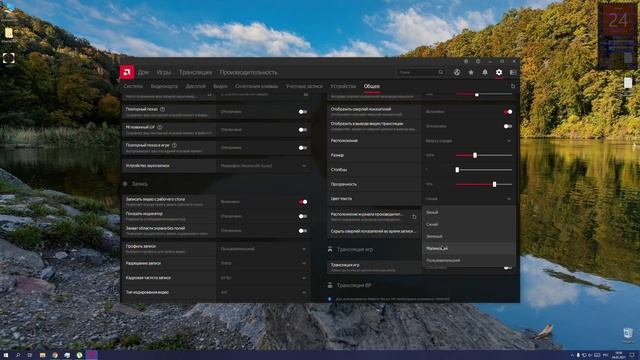Switch to Сочетания клавиш tab
This screenshot has width=640, height=360.
pyautogui.click(x=256, y=86)
